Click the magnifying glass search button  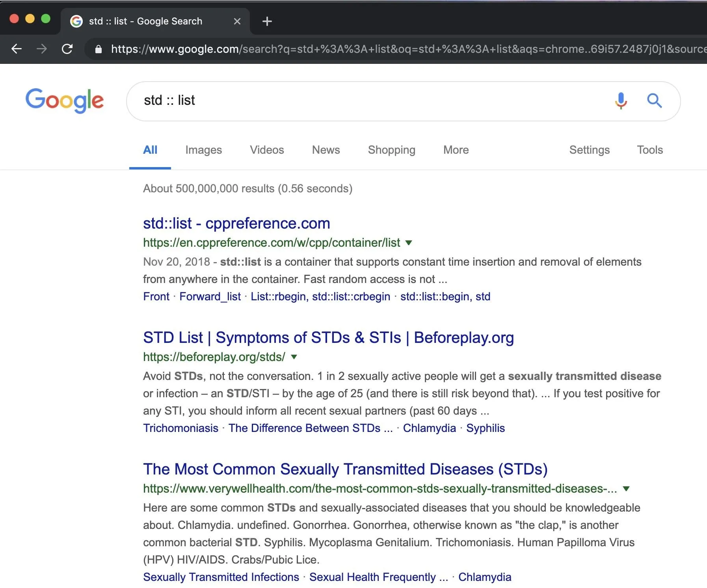click(654, 100)
